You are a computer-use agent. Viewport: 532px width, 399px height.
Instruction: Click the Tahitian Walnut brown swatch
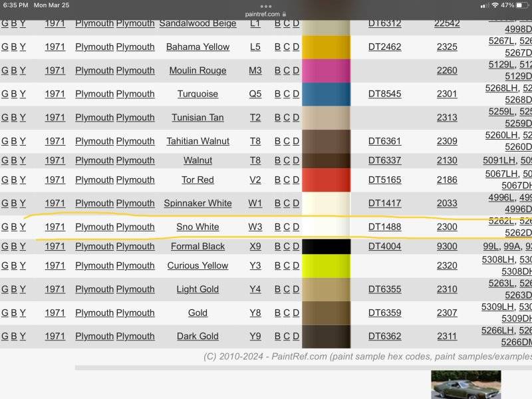coord(326,141)
